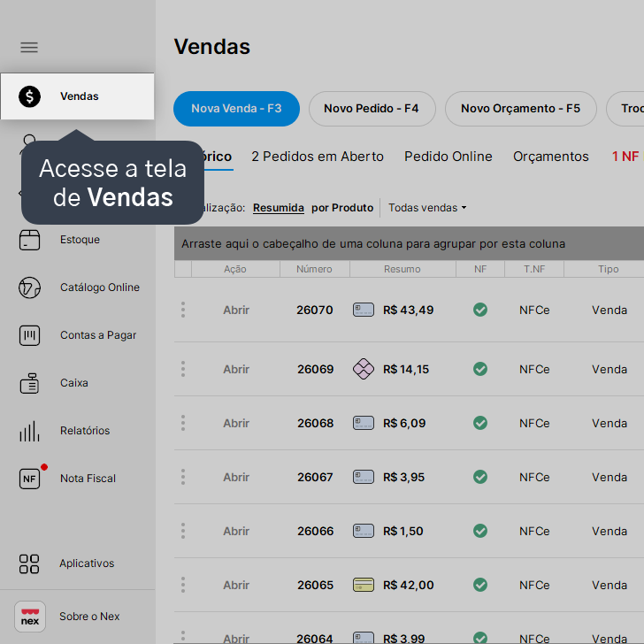Select Vendas in the sidebar menu
This screenshot has height=644, width=644.
coord(77,96)
